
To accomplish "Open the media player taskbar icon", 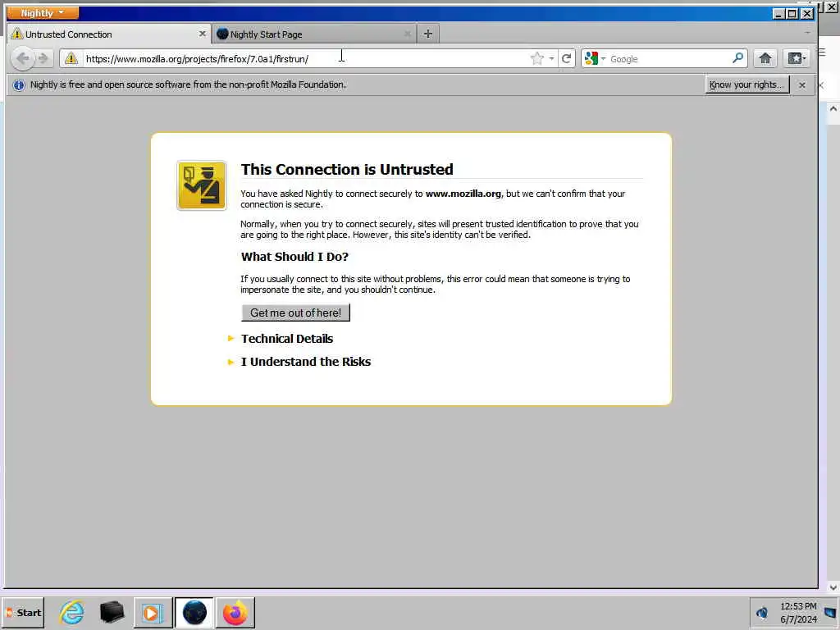I will tap(153, 612).
